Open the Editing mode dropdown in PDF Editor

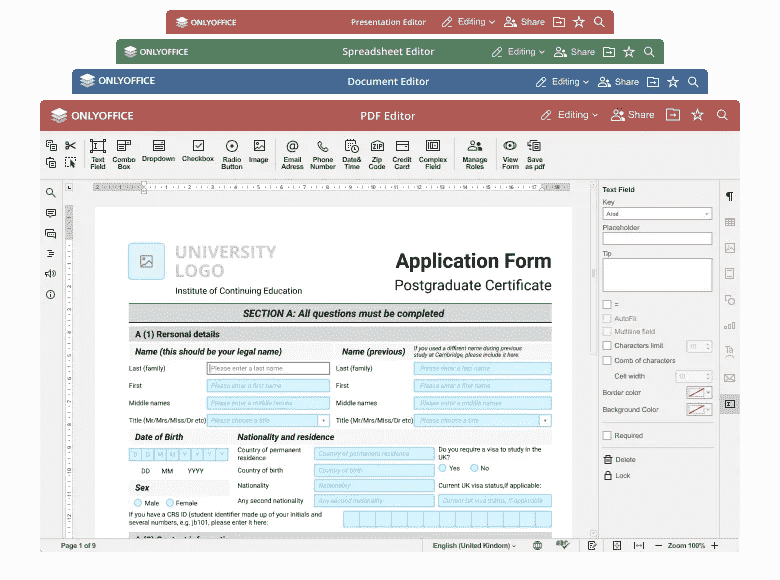(570, 115)
